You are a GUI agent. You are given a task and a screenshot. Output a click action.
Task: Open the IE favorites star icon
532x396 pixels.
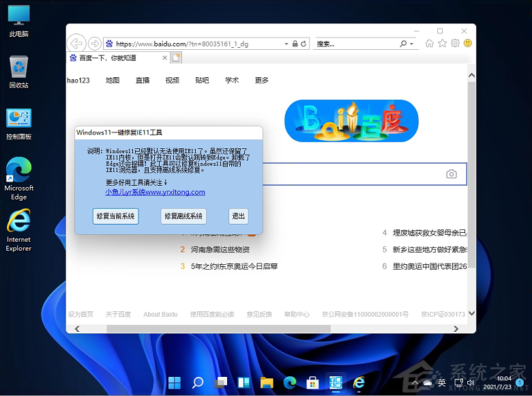pyautogui.click(x=442, y=44)
